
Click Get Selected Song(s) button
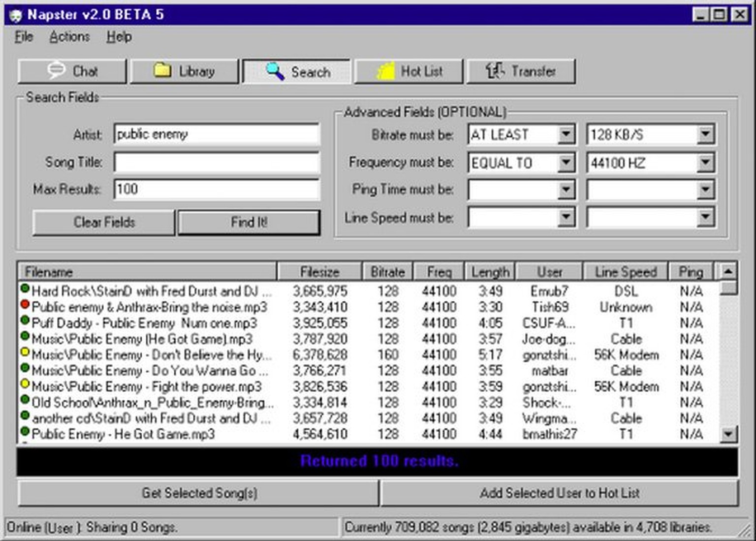(199, 493)
